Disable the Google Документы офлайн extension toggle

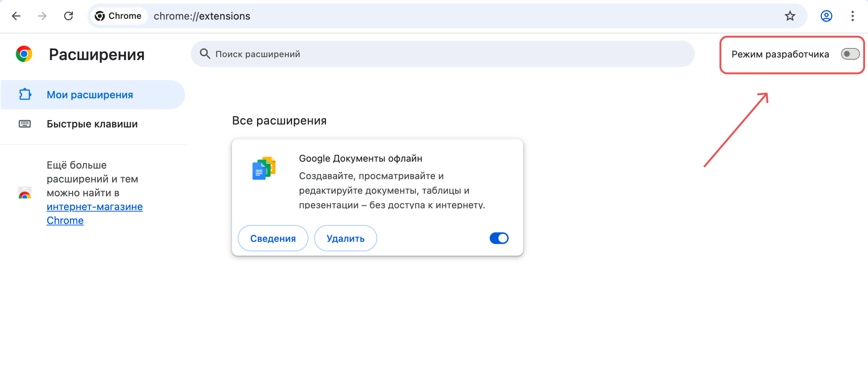[499, 238]
